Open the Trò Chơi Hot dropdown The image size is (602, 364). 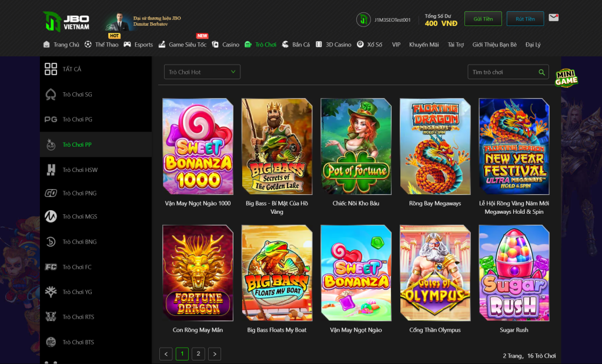point(202,72)
